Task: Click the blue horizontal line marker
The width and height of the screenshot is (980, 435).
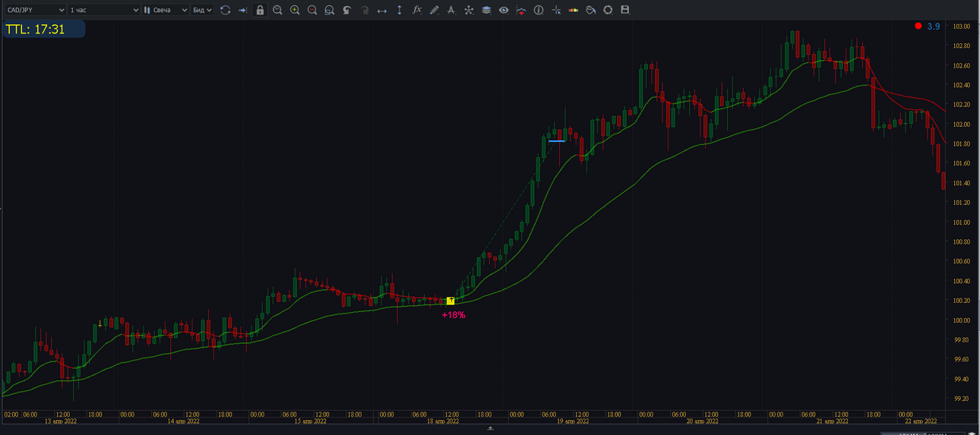Action: tap(556, 140)
